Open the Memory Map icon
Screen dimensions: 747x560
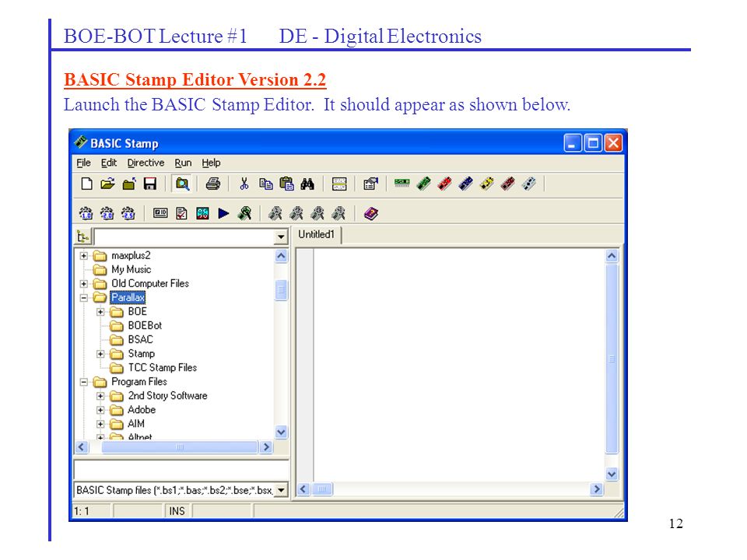pyautogui.click(x=202, y=213)
